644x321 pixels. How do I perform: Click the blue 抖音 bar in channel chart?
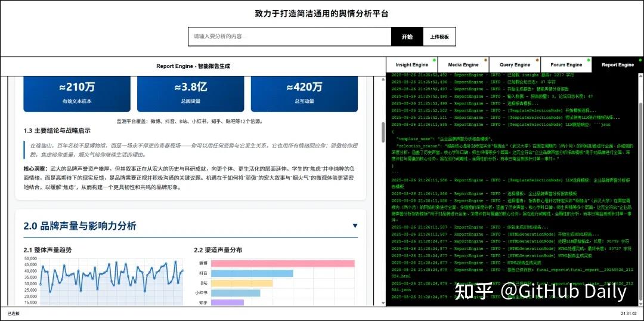(x=252, y=273)
